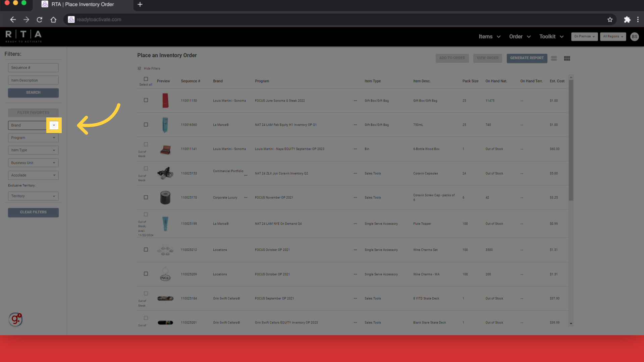Click the FILTER FAVORITES button
This screenshot has width=644, height=362.
33,113
